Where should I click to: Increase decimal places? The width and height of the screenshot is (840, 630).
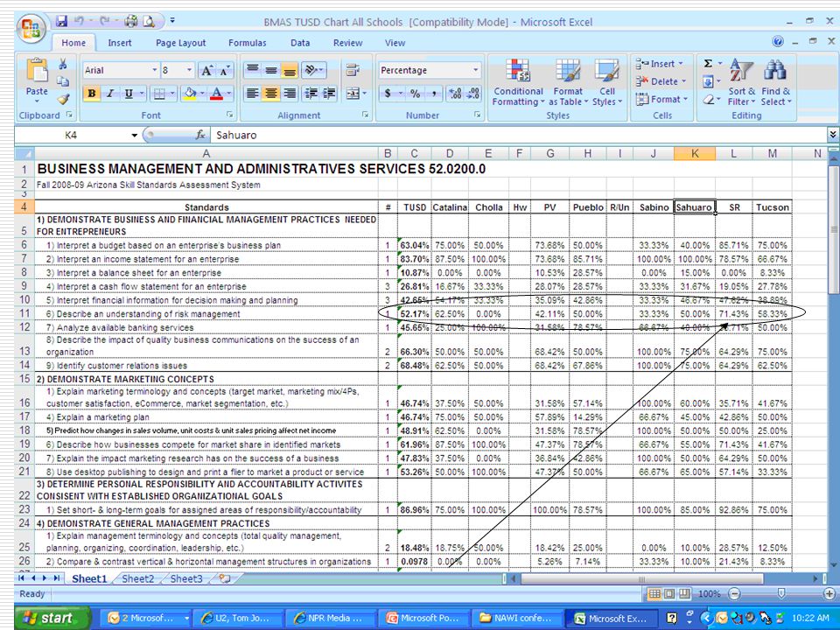455,94
